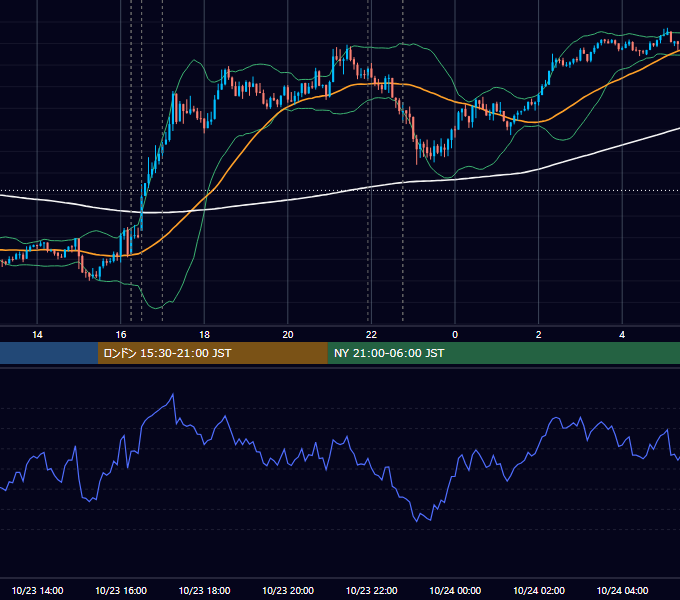
Task: Click the 10/23 18:00 time label
Action: point(204,590)
